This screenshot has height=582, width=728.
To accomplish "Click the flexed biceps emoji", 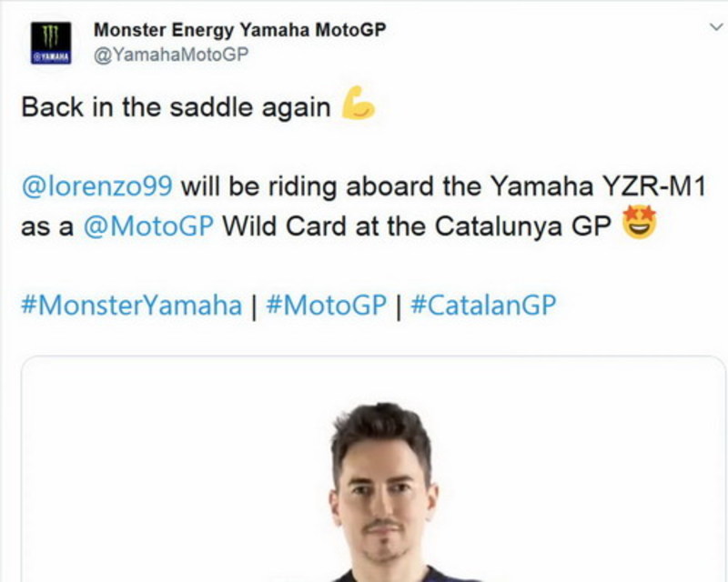I will point(358,103).
